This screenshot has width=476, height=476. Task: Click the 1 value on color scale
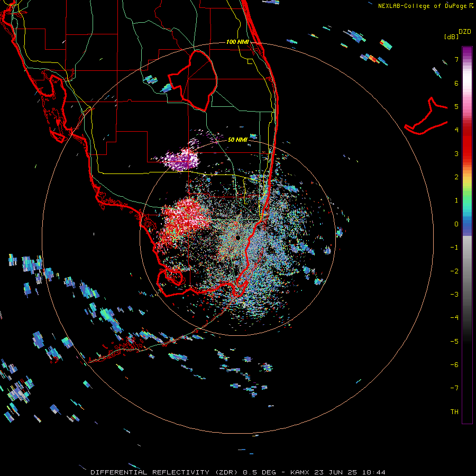[456, 200]
